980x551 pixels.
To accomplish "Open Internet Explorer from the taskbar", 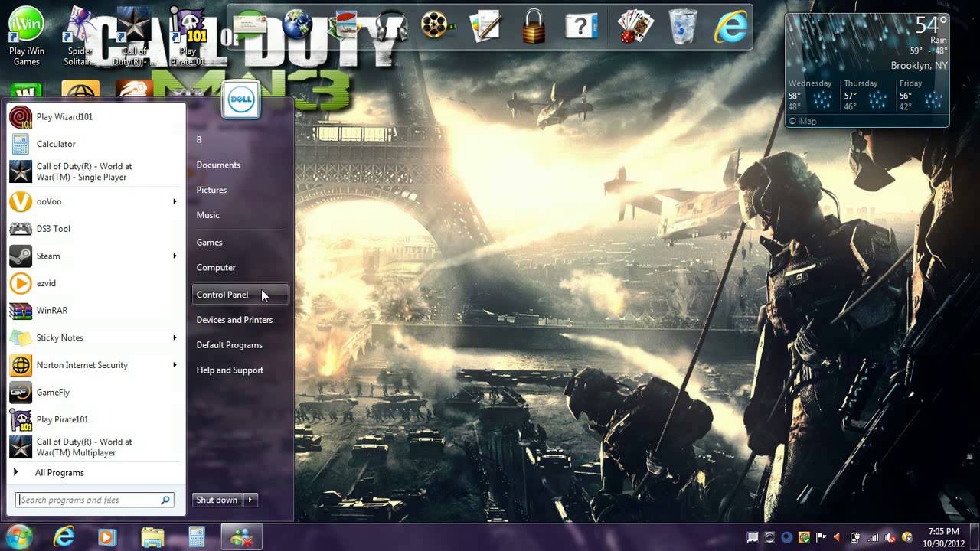I will point(64,537).
